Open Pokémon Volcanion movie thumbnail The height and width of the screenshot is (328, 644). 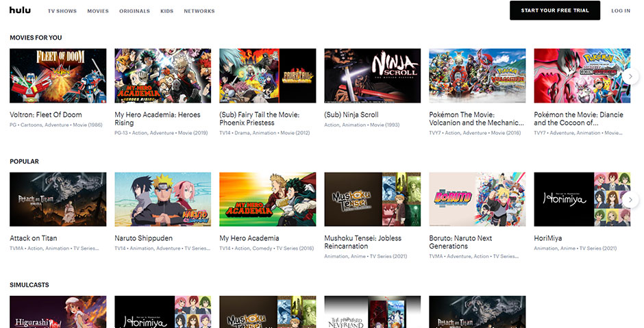point(478,75)
